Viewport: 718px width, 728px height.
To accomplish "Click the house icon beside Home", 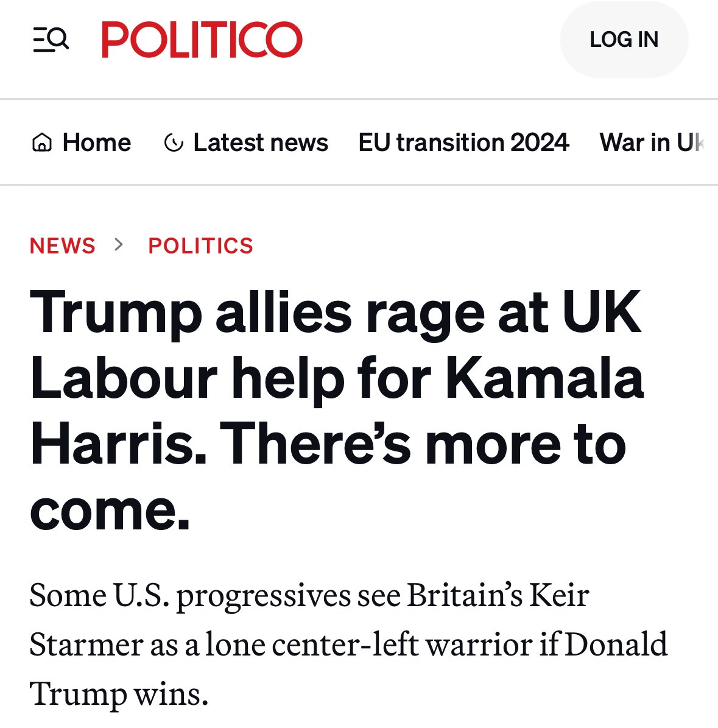I will pyautogui.click(x=41, y=143).
